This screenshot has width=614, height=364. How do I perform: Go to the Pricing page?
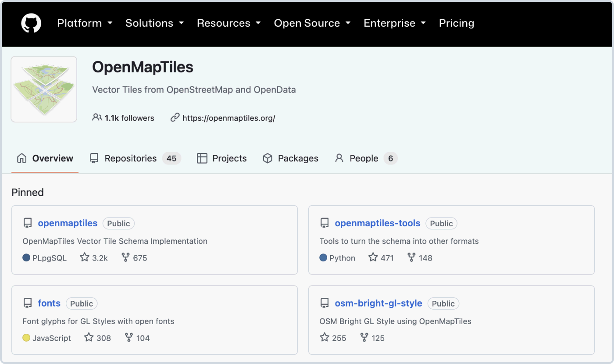(457, 23)
